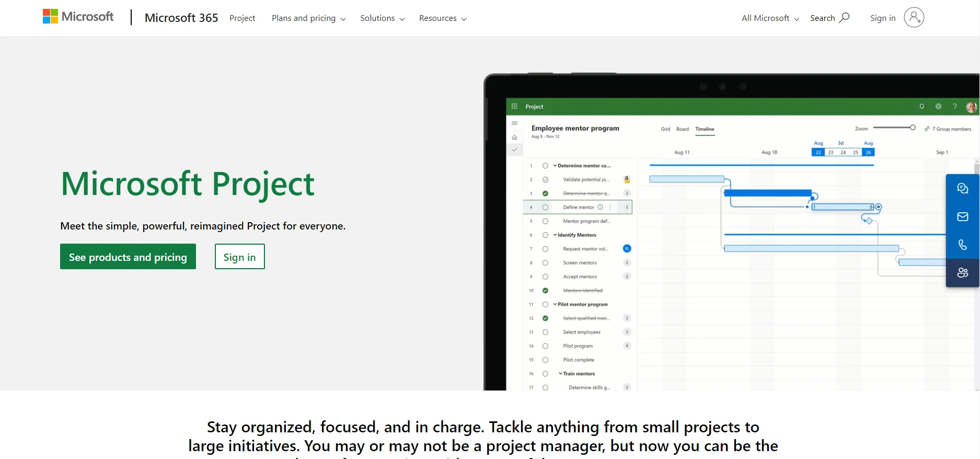Image resolution: width=980 pixels, height=459 pixels.
Task: Click the phone call contact icon
Action: pyautogui.click(x=962, y=245)
